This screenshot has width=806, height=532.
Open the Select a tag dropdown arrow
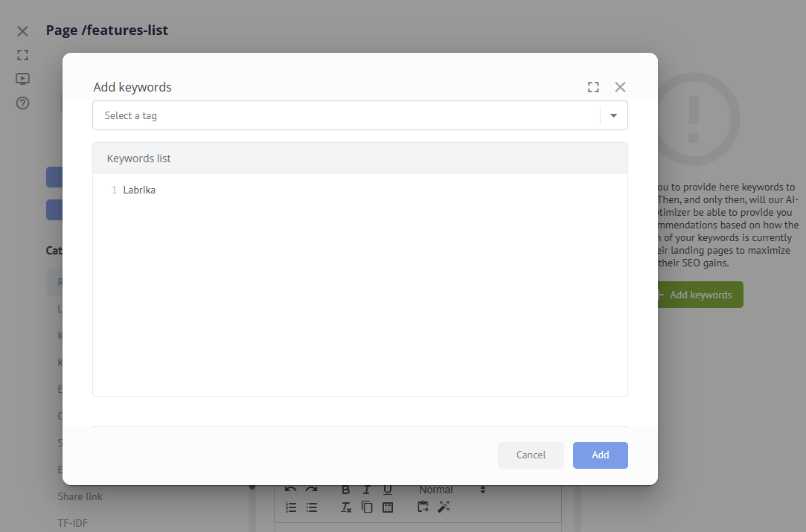click(614, 115)
